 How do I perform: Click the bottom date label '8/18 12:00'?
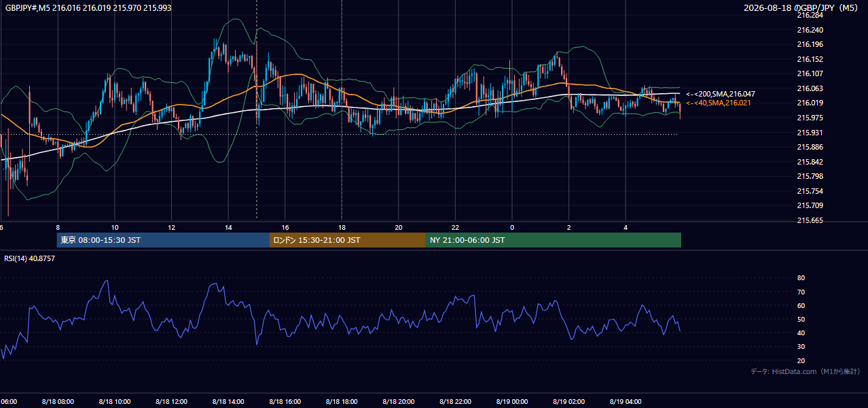click(172, 402)
